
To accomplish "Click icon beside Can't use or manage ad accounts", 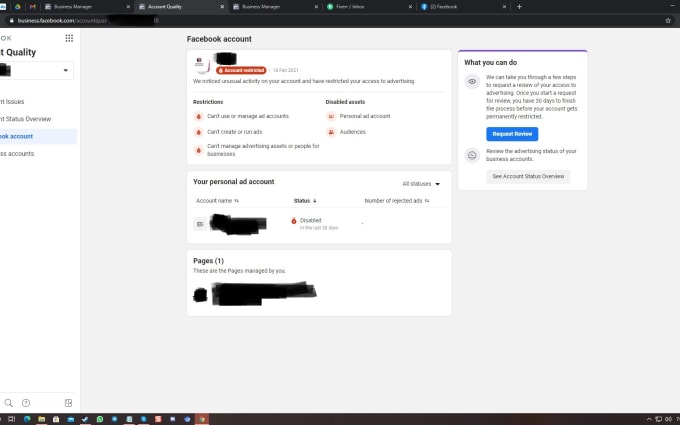I will tap(199, 116).
